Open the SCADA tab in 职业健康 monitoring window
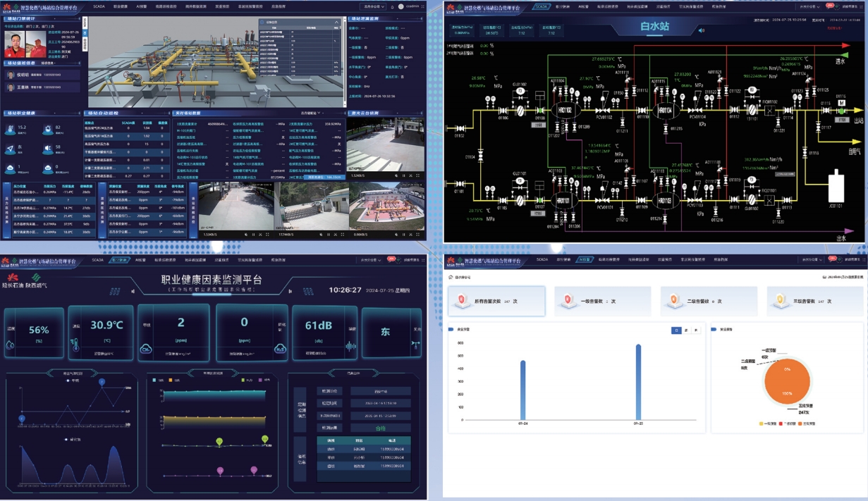This screenshot has height=501, width=868. [x=98, y=260]
